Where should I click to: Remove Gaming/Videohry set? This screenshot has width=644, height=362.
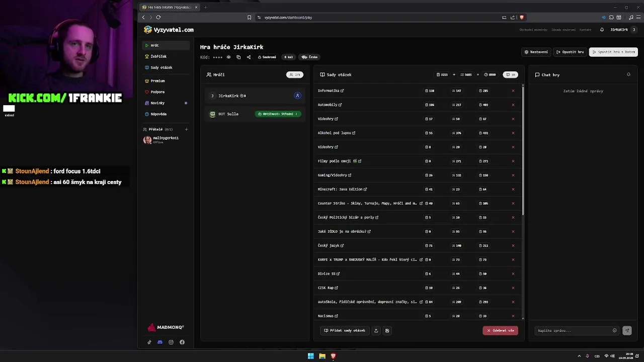click(x=513, y=175)
